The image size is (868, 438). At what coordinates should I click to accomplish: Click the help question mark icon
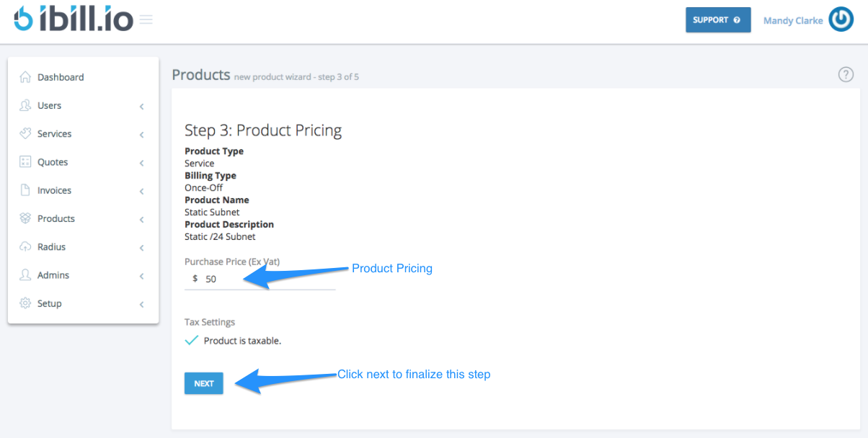pos(846,74)
